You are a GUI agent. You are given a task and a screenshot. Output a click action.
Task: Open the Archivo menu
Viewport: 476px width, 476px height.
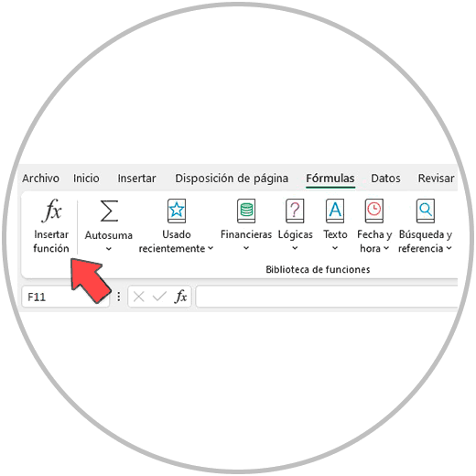(x=40, y=178)
